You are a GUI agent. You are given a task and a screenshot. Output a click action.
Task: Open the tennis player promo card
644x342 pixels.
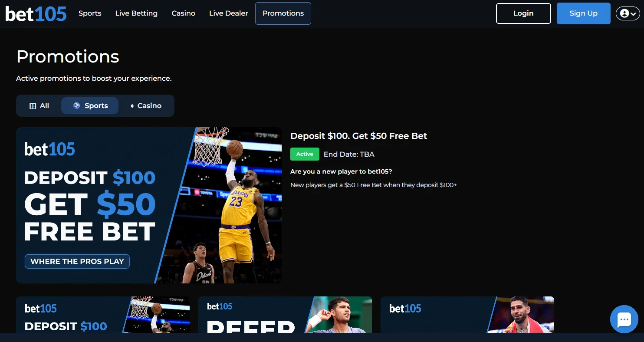point(285,315)
